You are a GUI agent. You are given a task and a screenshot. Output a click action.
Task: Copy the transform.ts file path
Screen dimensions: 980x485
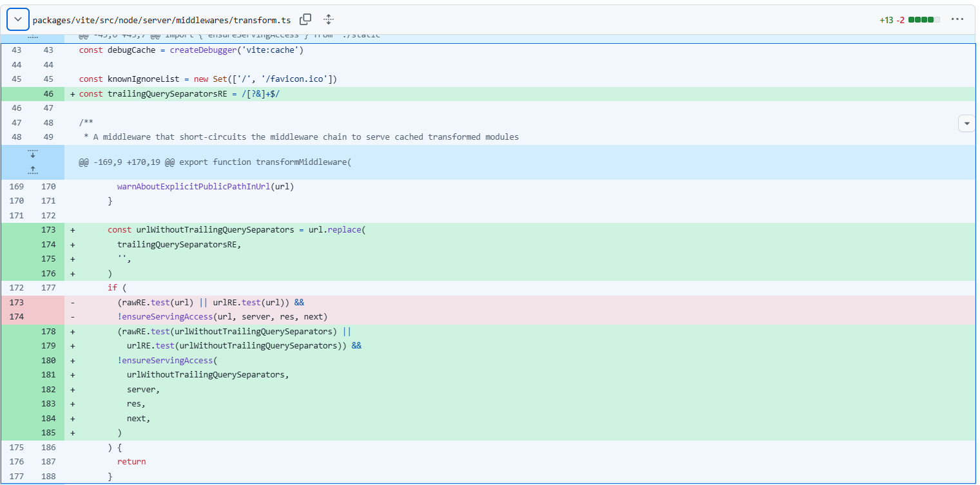pyautogui.click(x=305, y=20)
